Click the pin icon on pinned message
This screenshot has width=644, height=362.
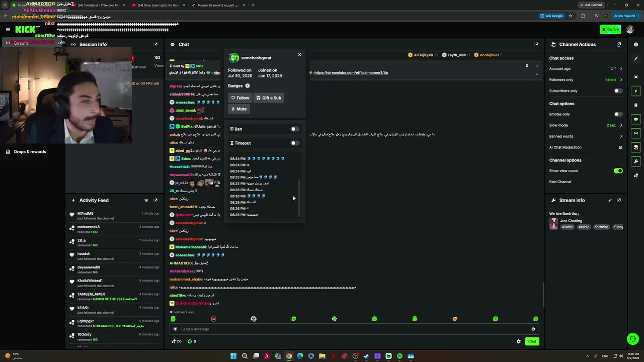(527, 66)
